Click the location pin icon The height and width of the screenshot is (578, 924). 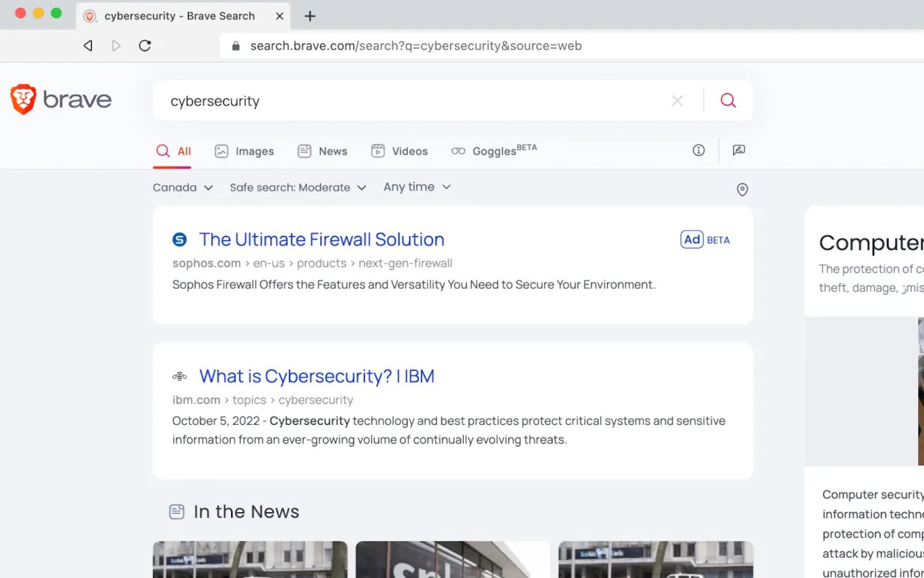(742, 189)
